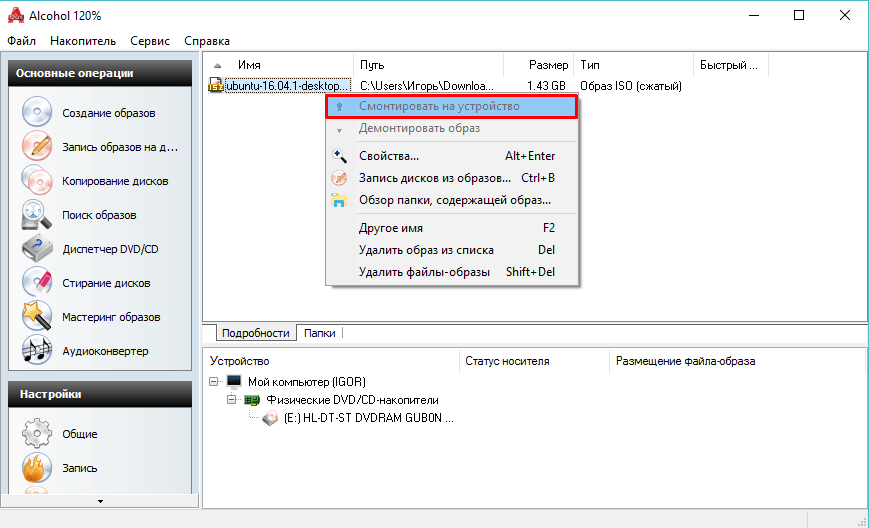Viewport: 869px width, 528px height.
Task: Click the Disc Copying icon
Action: (x=37, y=181)
